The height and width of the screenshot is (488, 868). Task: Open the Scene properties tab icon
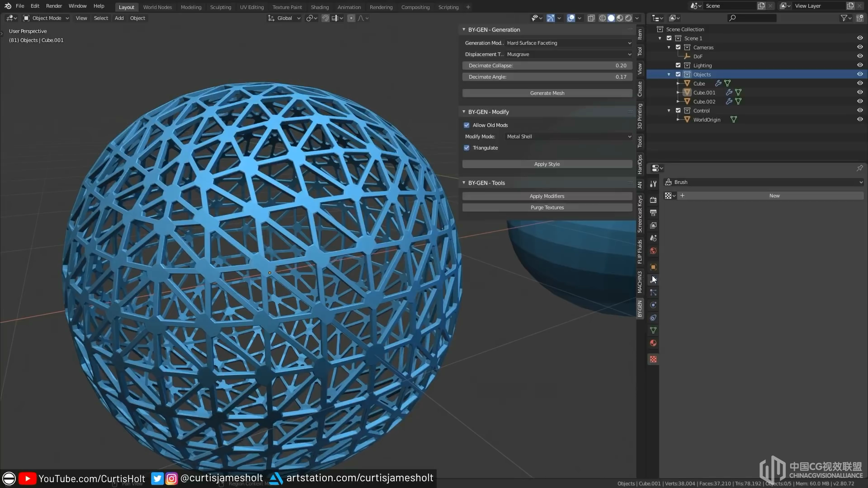(x=653, y=238)
